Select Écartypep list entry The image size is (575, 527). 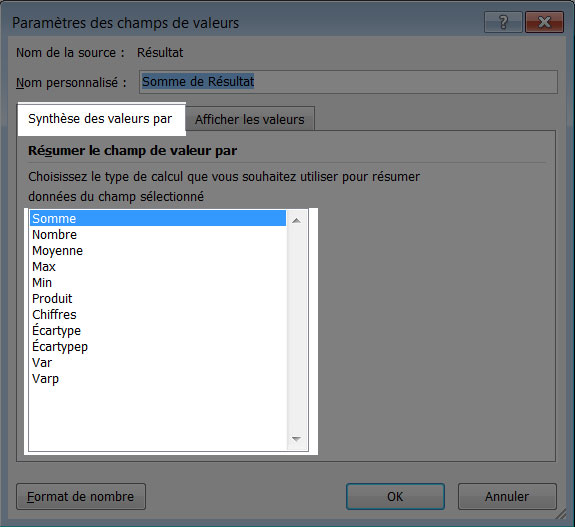tap(158, 347)
